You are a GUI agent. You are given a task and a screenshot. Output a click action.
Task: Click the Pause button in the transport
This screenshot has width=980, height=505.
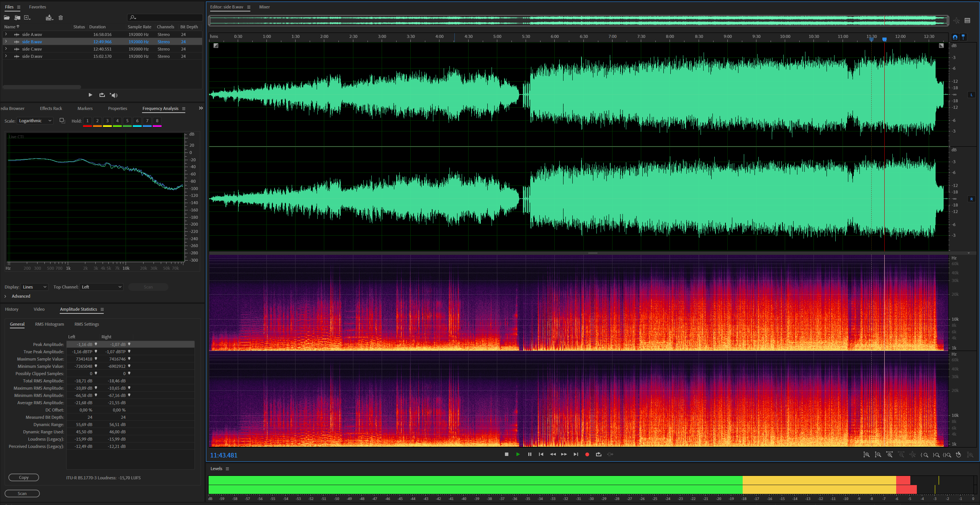point(529,454)
